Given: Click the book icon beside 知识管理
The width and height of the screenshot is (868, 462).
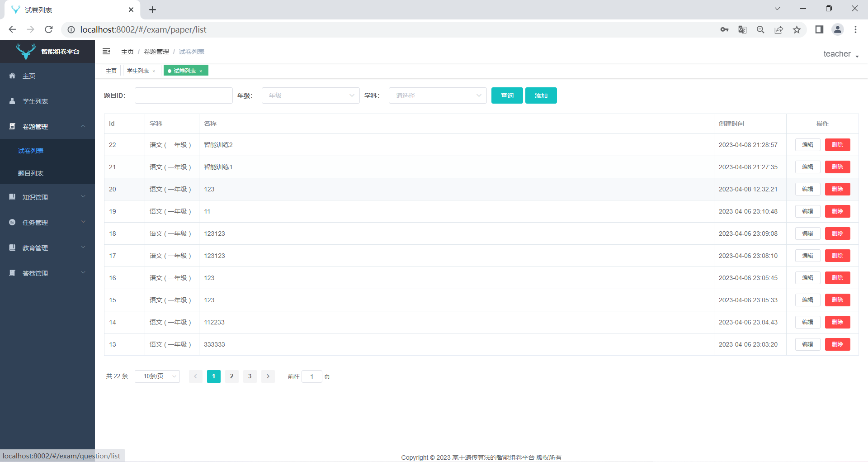Looking at the screenshot, I should point(12,197).
